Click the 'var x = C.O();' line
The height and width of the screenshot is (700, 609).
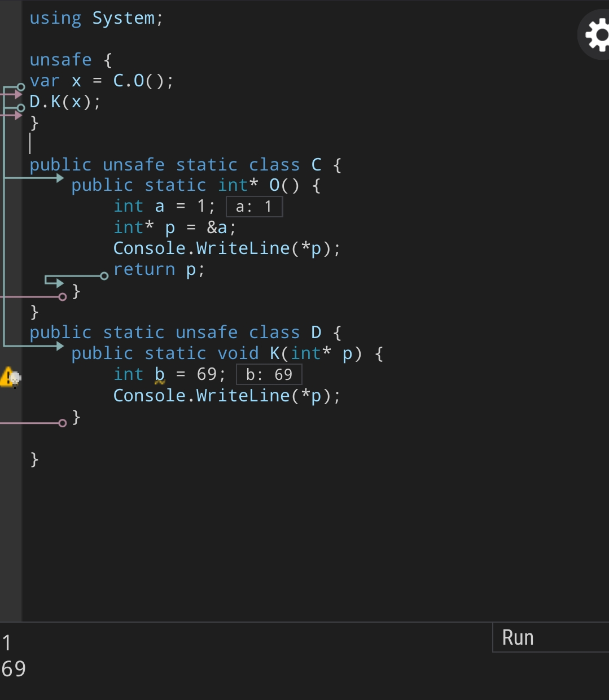pyautogui.click(x=102, y=81)
